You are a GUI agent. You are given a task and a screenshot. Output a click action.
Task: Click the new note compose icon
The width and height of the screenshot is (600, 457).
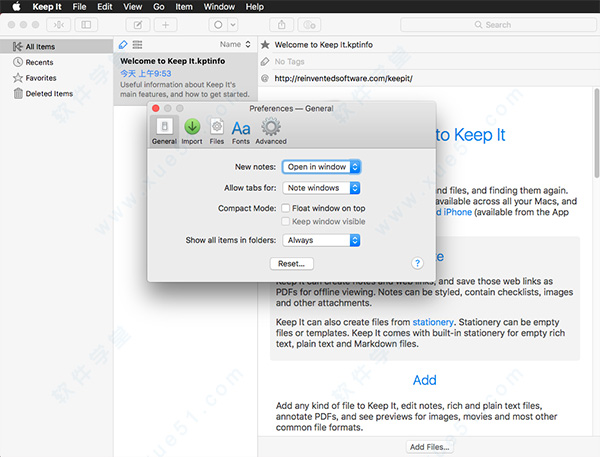click(138, 25)
